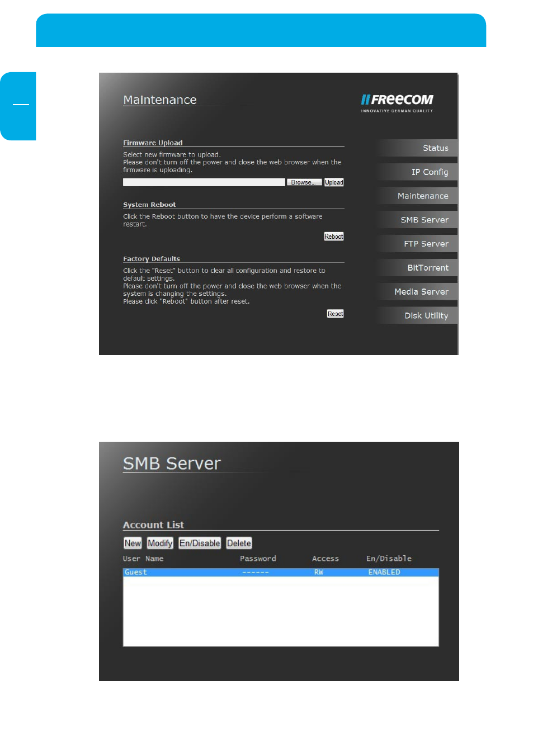Open the Status menu page
Image resolution: width=533 pixels, height=756 pixels.
click(x=418, y=148)
